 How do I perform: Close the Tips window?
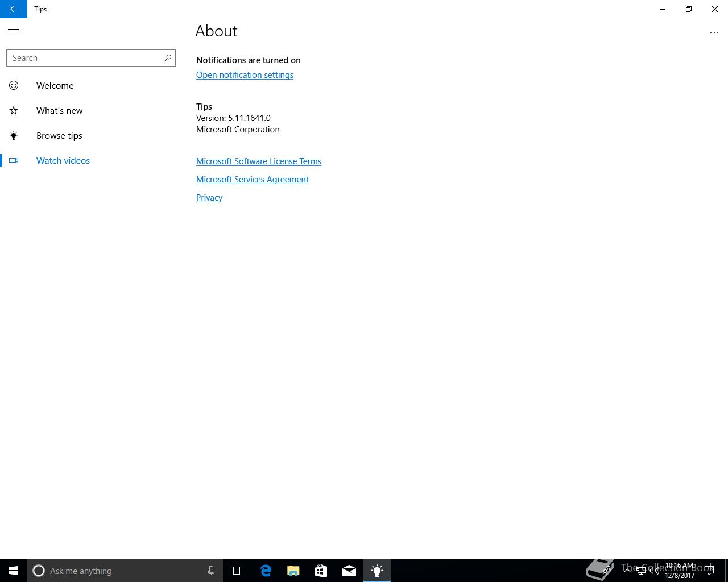(x=715, y=9)
